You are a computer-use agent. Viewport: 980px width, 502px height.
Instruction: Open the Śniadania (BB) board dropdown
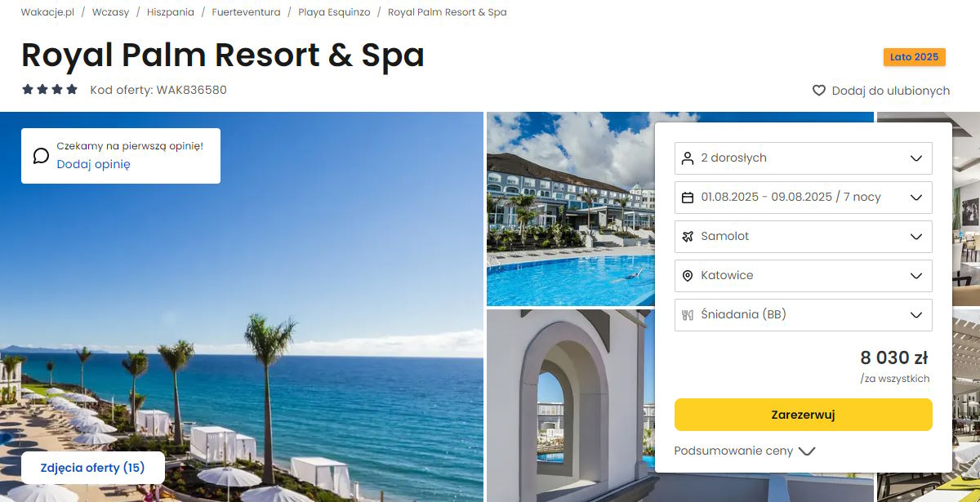(x=804, y=315)
